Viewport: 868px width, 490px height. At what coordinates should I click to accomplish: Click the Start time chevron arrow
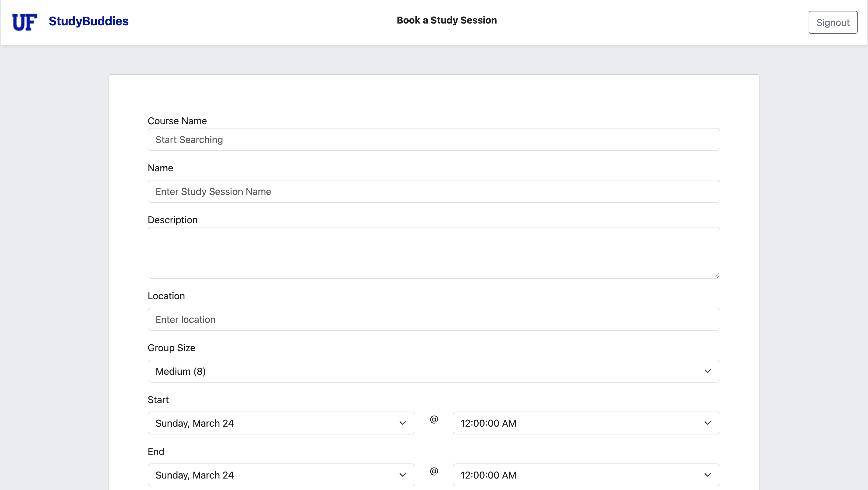click(708, 423)
